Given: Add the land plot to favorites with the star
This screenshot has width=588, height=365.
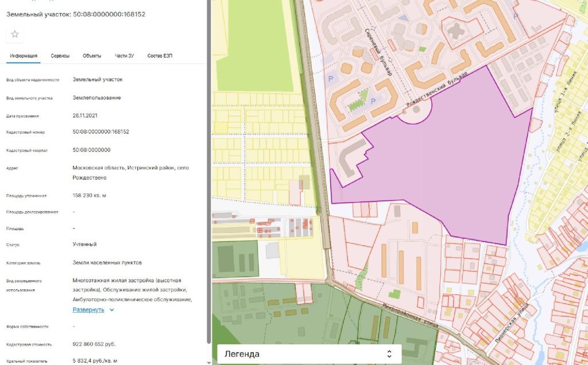Looking at the screenshot, I should pos(15,34).
